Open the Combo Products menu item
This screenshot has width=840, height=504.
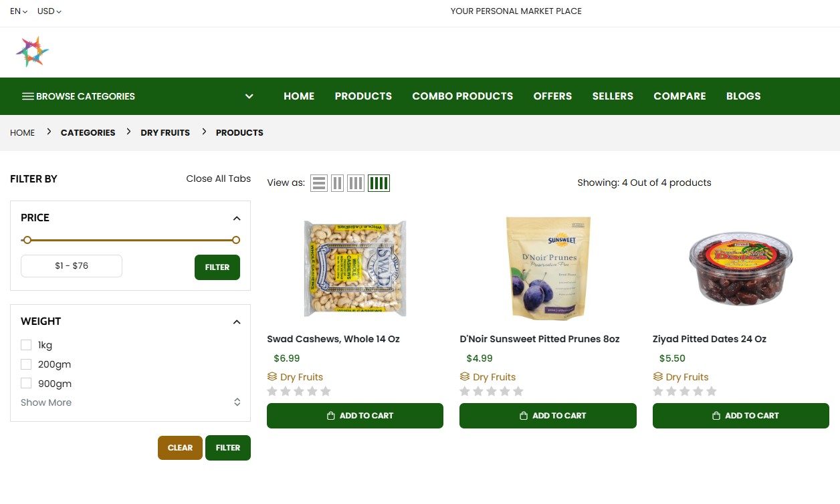click(462, 96)
